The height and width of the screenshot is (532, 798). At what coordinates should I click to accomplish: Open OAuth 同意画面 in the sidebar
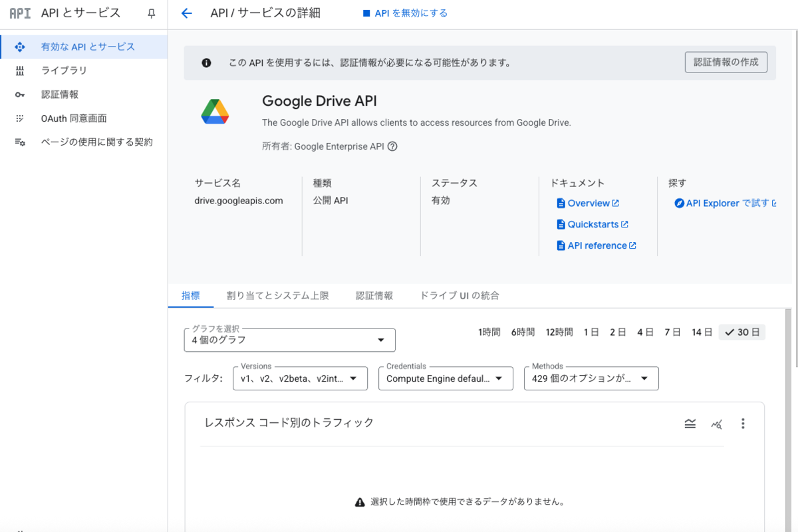coord(84,118)
